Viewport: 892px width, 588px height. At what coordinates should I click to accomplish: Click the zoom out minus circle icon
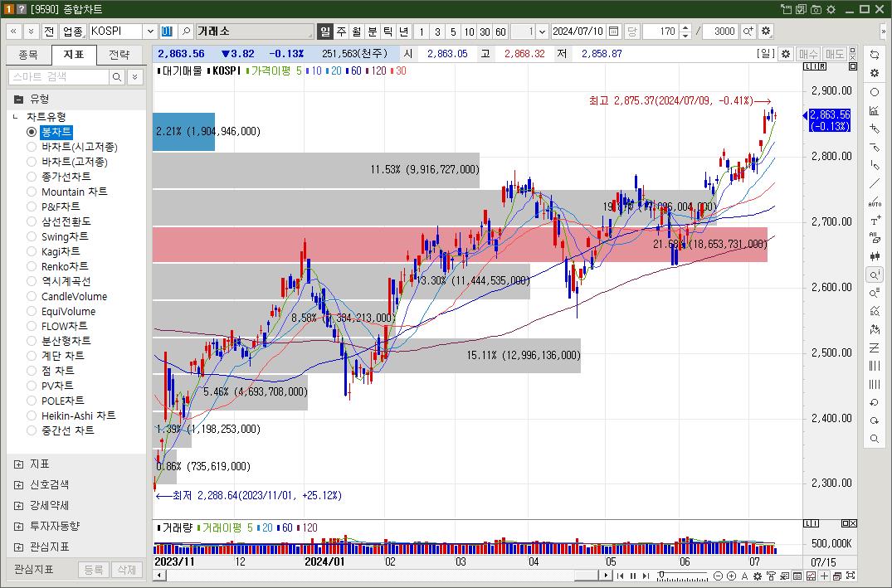point(718,576)
